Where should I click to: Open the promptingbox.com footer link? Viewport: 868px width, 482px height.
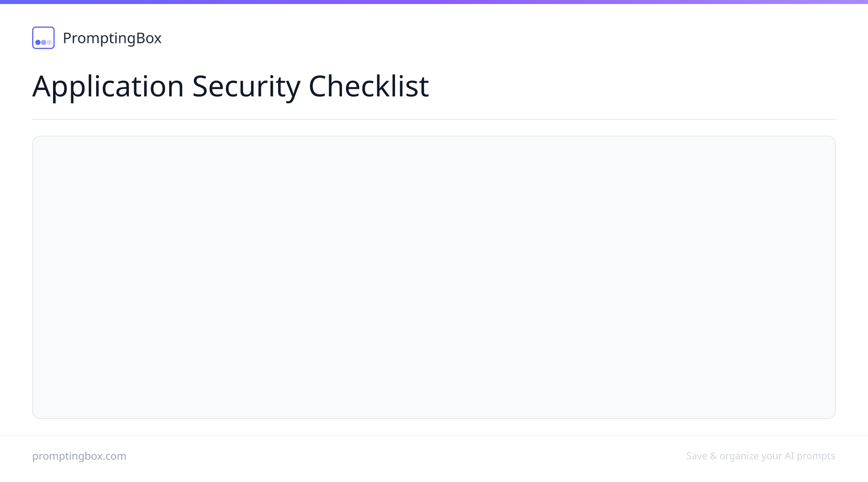(x=79, y=456)
